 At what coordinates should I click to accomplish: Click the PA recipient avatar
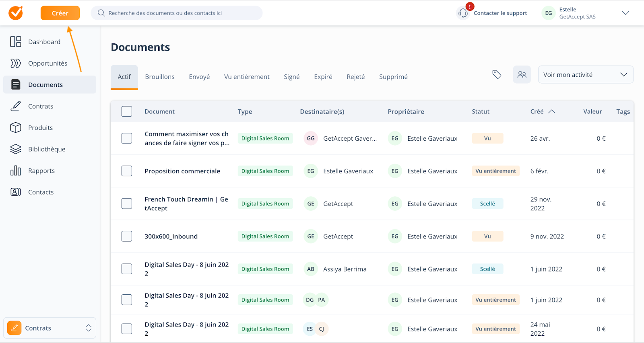coord(322,300)
